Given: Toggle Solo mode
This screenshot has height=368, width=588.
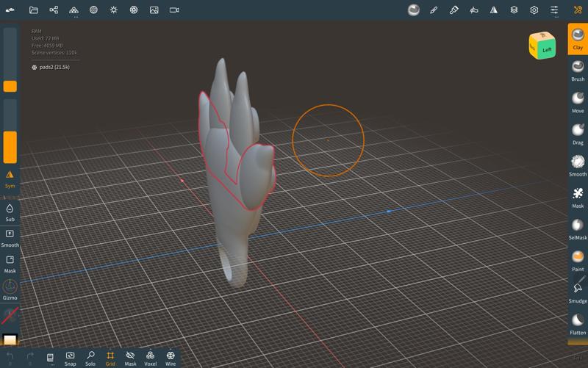Looking at the screenshot, I should [90, 358].
